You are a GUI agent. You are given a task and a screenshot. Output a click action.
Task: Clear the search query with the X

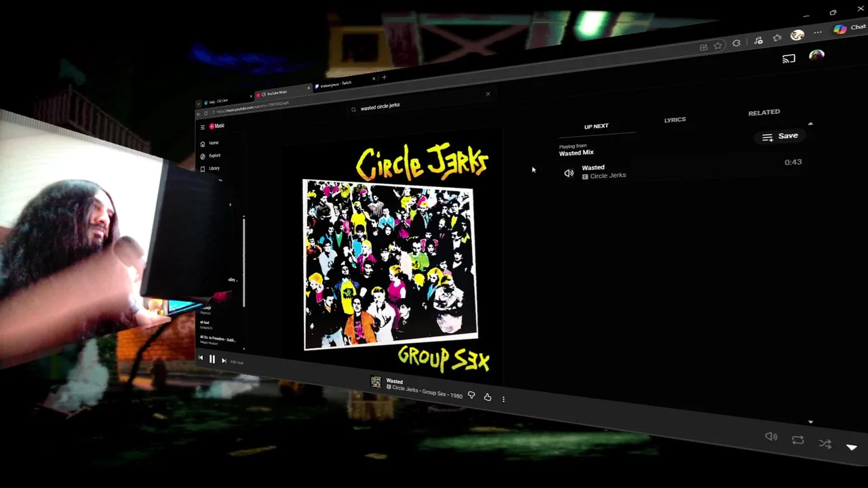(488, 94)
